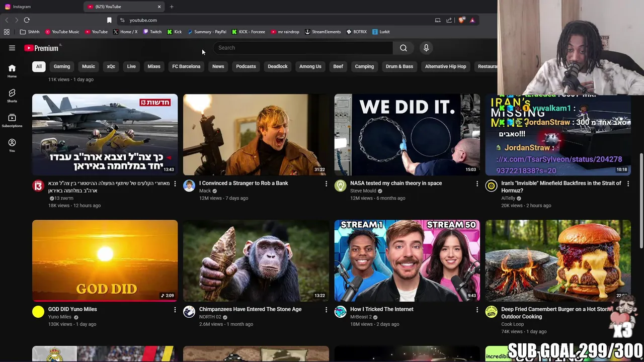The height and width of the screenshot is (362, 644).
Task: Open options for Iran's Minefield video
Action: click(x=628, y=184)
